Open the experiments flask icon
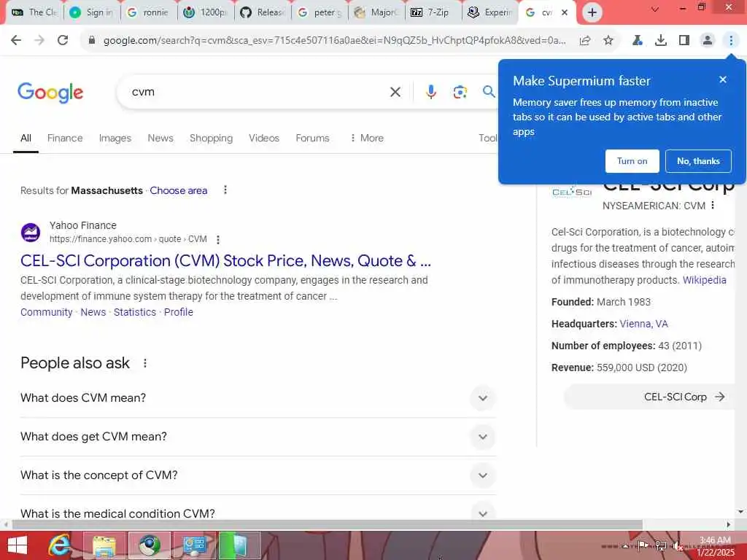This screenshot has width=747, height=560. 637,41
